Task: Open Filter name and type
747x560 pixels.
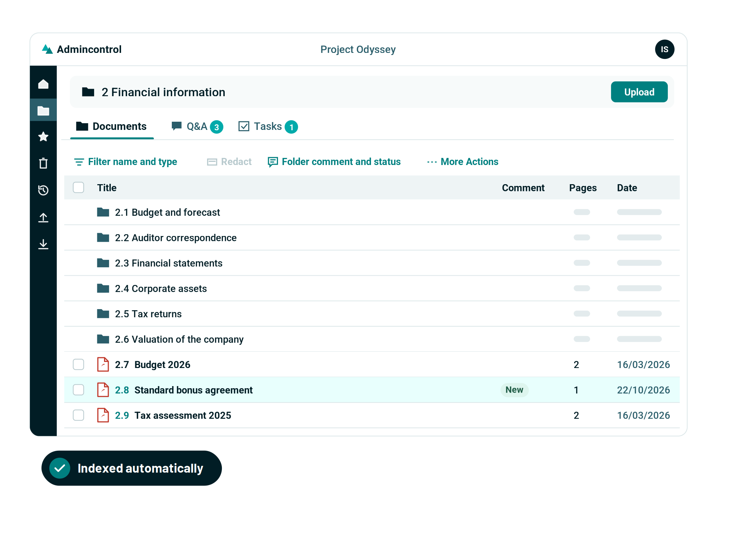Action: coord(125,162)
